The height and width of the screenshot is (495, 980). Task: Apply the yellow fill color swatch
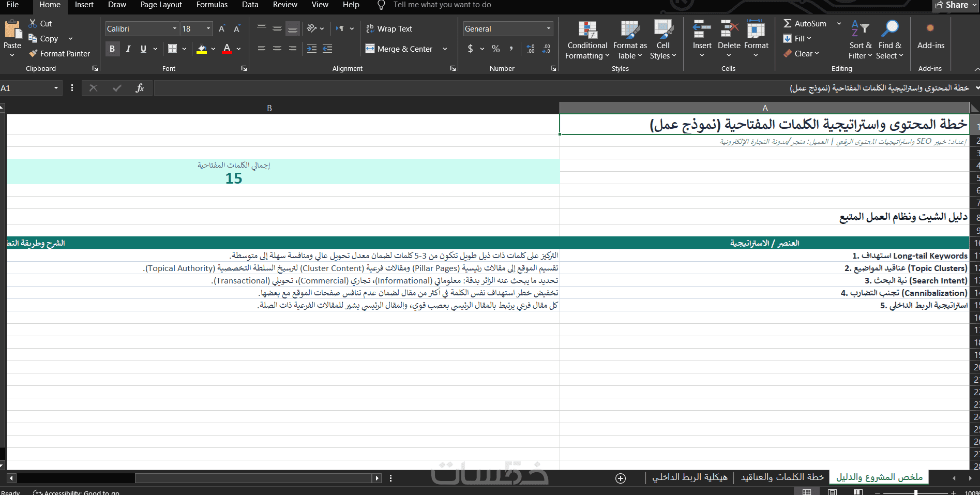pyautogui.click(x=202, y=49)
